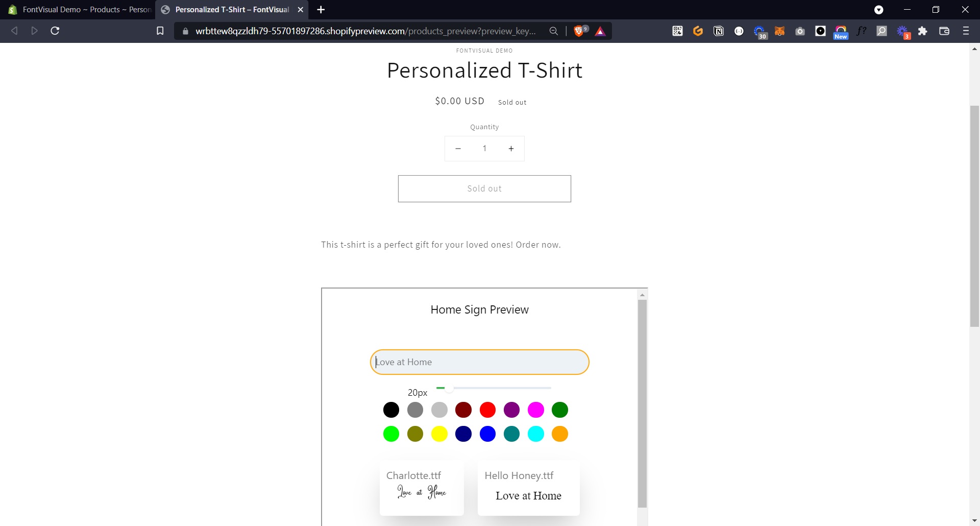Pick the bright blue color swatch
The image size is (980, 526).
(487, 434)
